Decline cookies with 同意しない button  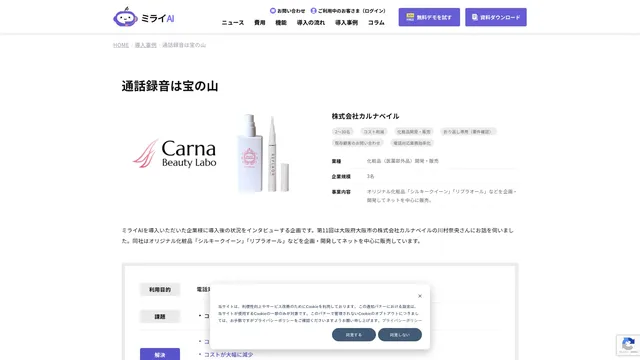pyautogui.click(x=400, y=335)
